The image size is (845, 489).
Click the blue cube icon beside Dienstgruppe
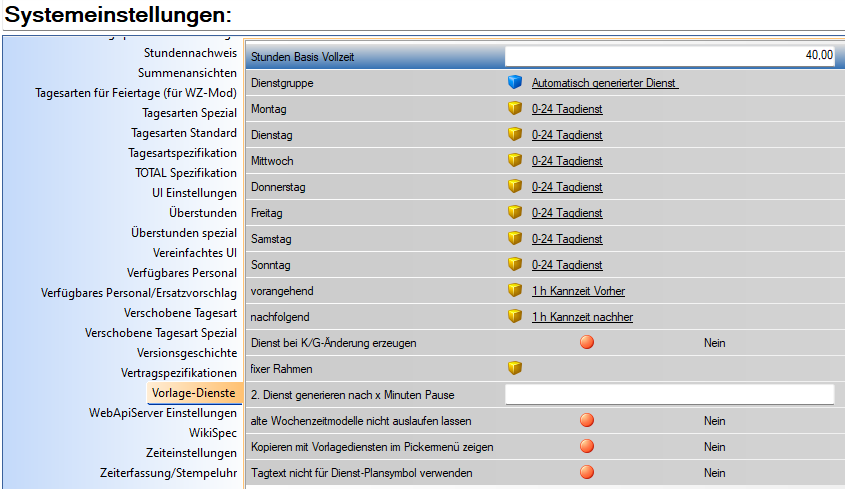tap(515, 83)
